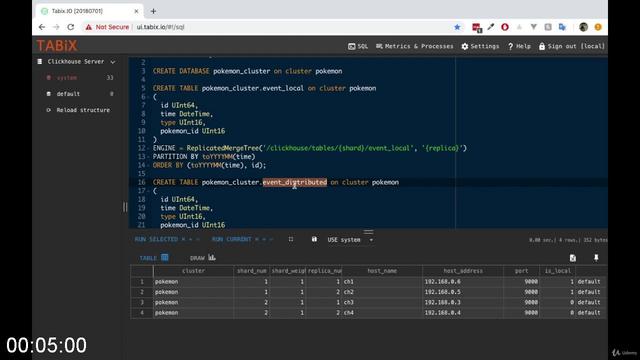Image resolution: width=640 pixels, height=360 pixels.
Task: Click the is_local column header
Action: click(x=558, y=271)
